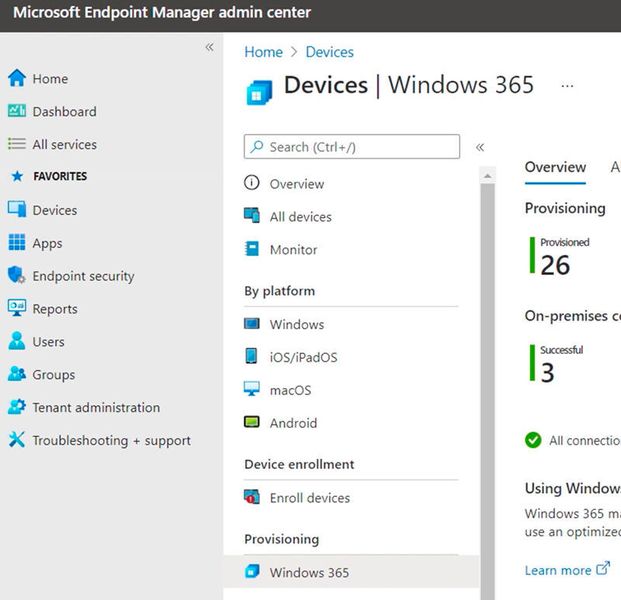Click the All services list icon
This screenshot has height=600, width=621.
click(x=17, y=144)
